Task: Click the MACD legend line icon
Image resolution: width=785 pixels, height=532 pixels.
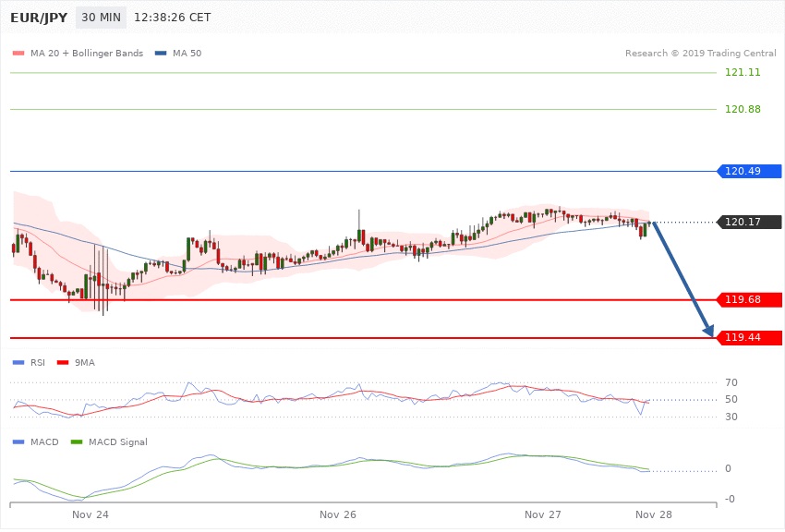Action: [x=19, y=441]
